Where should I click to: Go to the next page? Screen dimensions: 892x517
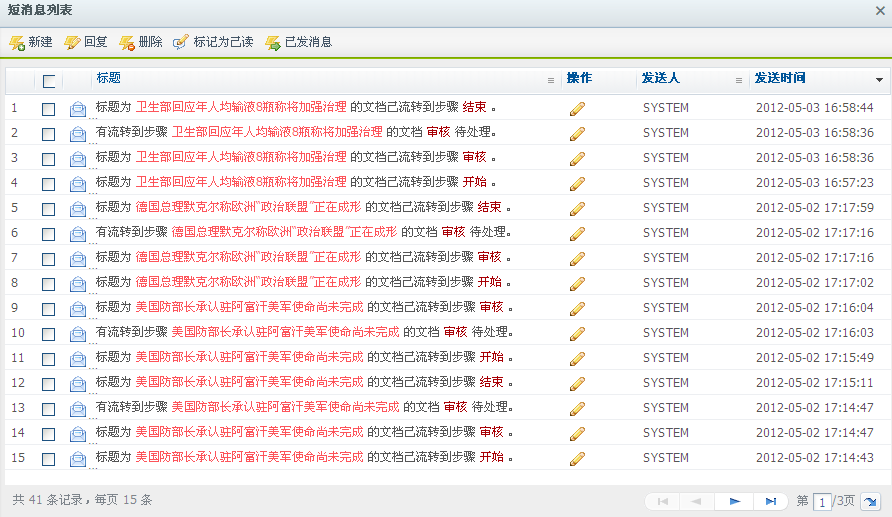[x=735, y=501]
